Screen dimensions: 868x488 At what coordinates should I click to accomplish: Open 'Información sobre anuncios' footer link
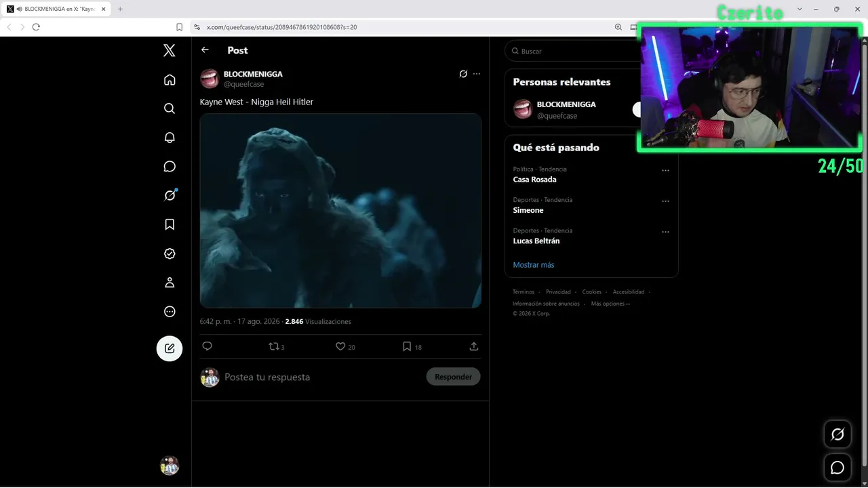pos(546,304)
